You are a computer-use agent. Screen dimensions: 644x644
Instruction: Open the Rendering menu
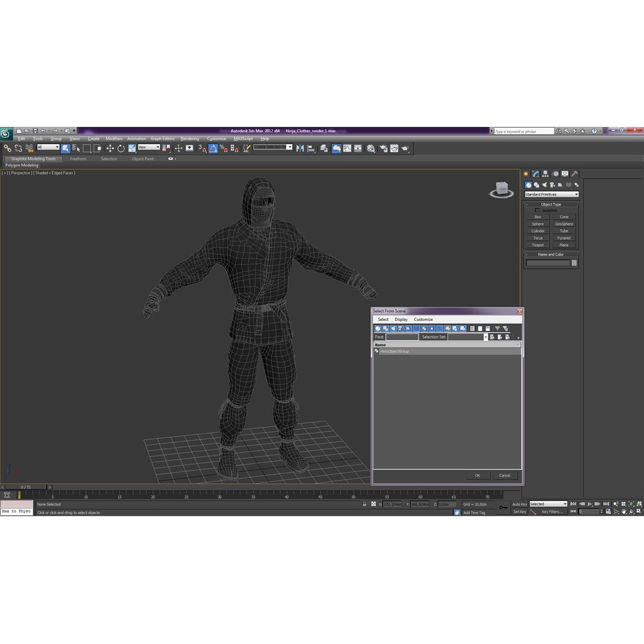[x=190, y=139]
